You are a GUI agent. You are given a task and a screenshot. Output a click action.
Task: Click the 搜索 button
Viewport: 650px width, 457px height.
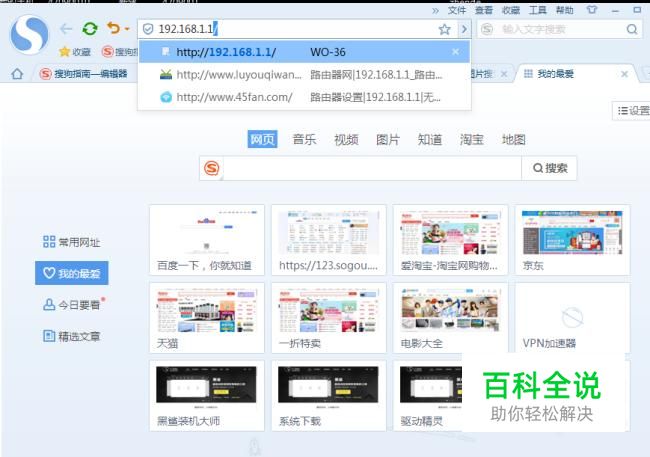pyautogui.click(x=549, y=168)
